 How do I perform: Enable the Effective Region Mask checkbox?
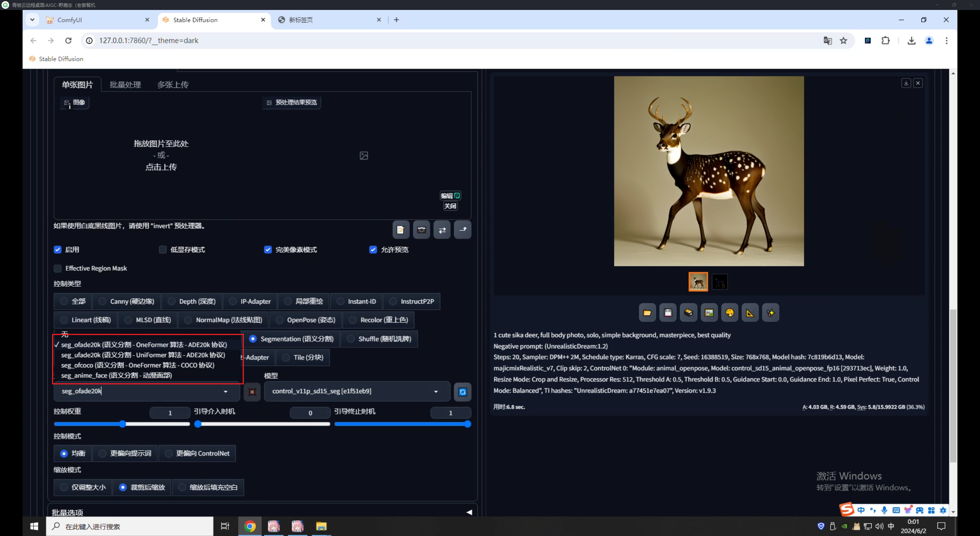point(58,268)
